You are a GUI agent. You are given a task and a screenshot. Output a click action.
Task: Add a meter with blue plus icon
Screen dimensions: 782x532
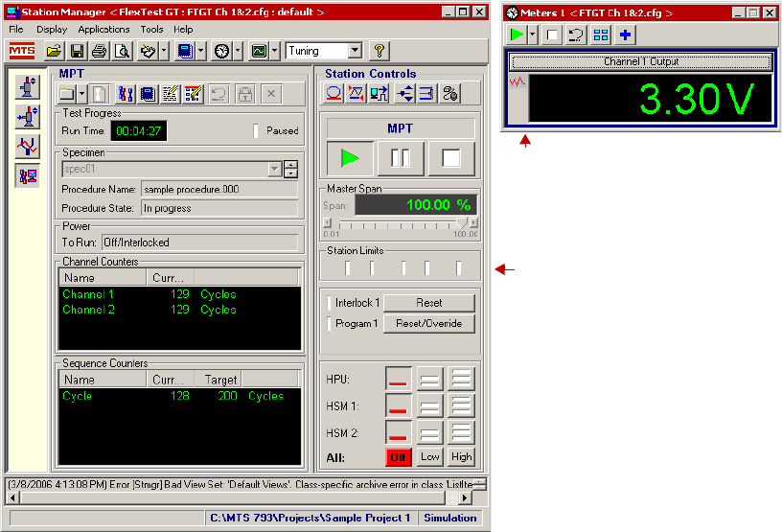coord(626,35)
